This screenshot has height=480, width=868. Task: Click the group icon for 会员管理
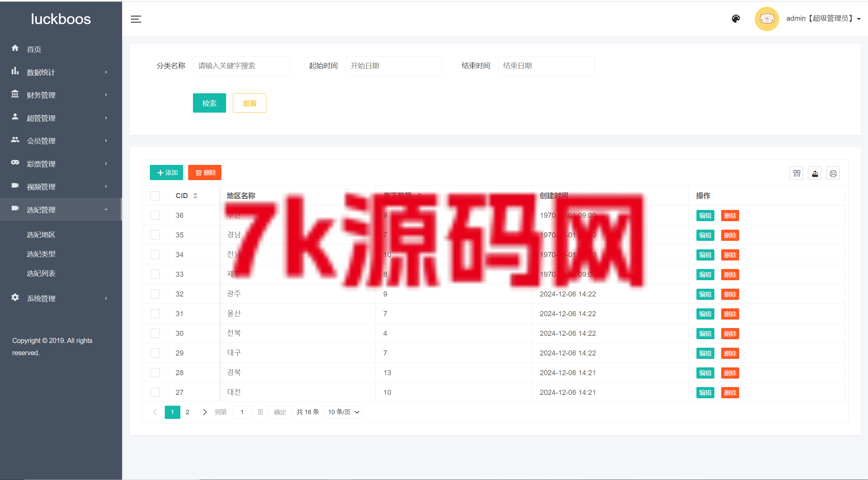coord(15,139)
